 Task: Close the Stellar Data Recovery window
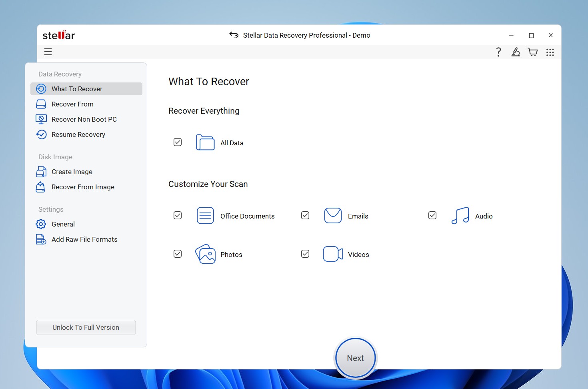tap(551, 35)
